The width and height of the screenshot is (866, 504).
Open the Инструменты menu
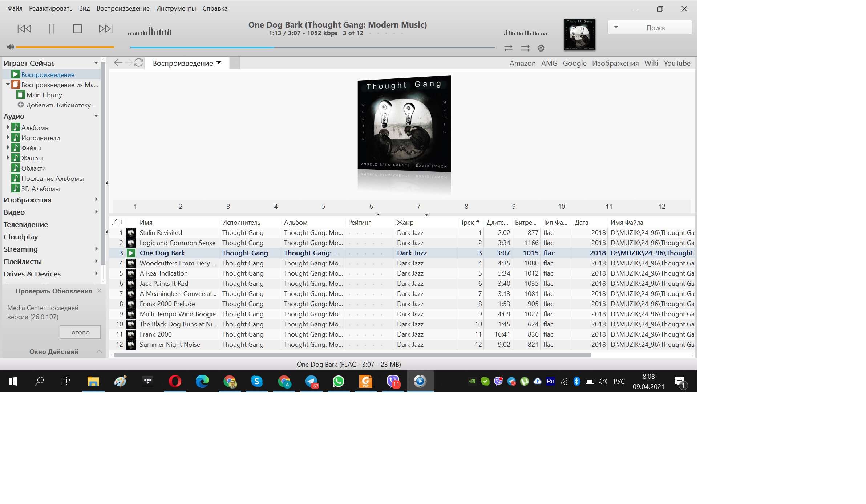click(176, 8)
